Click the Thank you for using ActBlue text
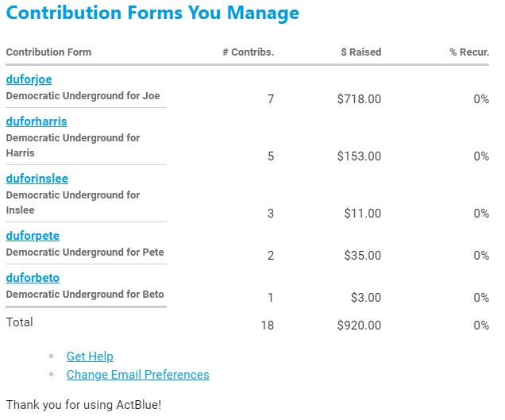505x420 pixels. (83, 404)
